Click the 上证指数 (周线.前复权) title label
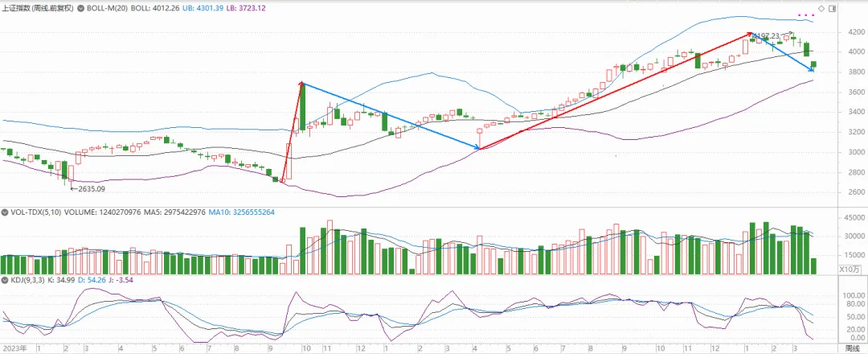The image size is (868, 354). (39, 9)
